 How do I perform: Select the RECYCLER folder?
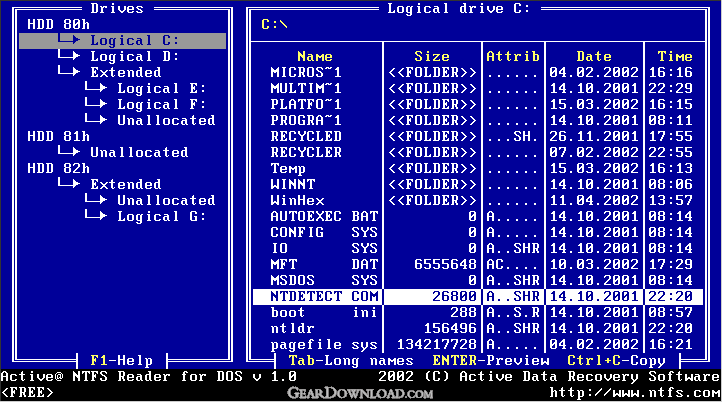coord(306,152)
